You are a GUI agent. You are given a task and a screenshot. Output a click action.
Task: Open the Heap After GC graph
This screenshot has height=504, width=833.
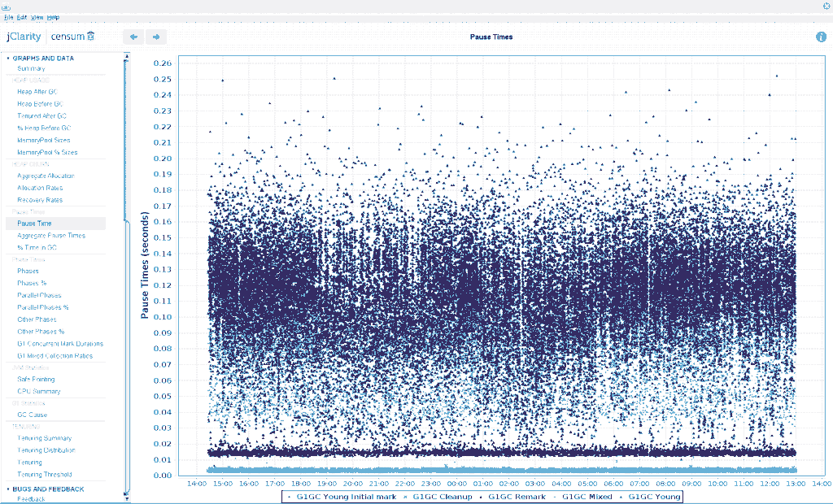point(37,92)
